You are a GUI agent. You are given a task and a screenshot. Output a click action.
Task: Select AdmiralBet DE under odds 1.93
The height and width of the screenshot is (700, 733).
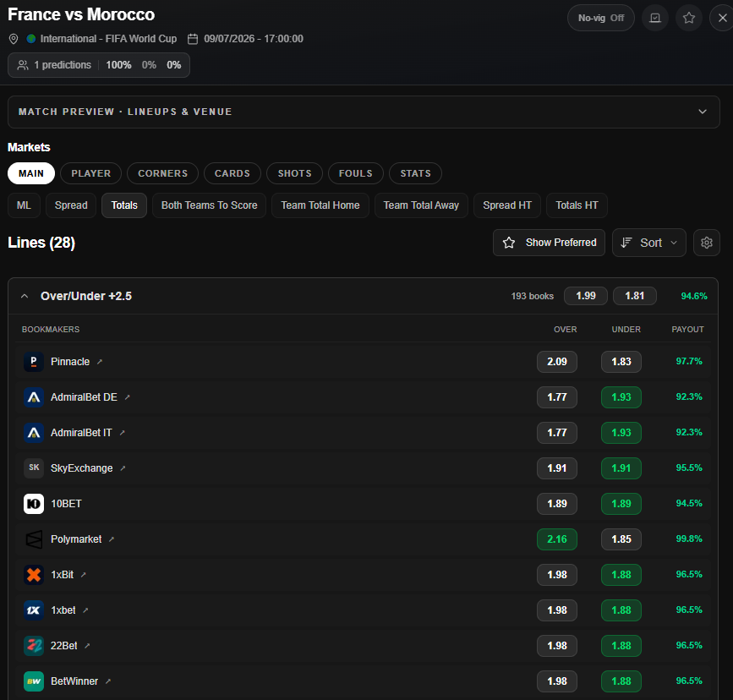pos(621,397)
